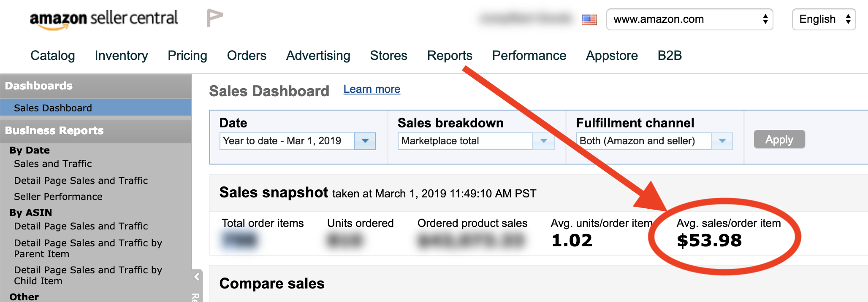Expand the Fulfillment channel dropdown arrow

click(x=722, y=141)
